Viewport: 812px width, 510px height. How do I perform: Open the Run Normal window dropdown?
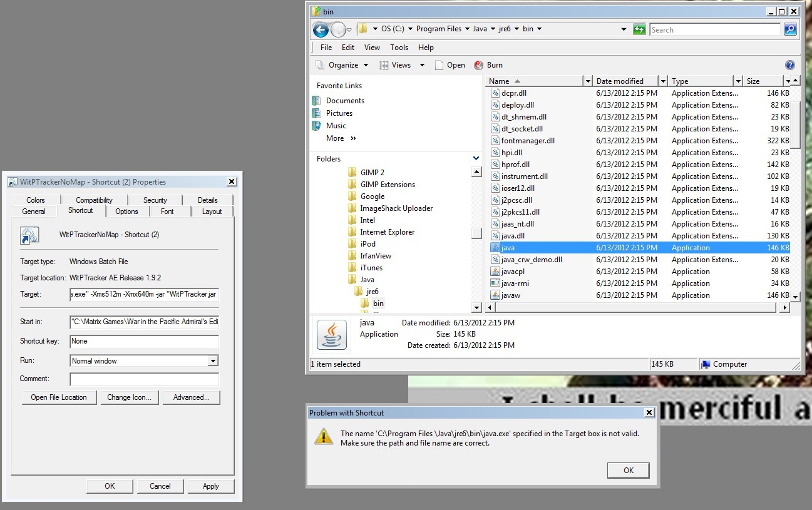point(213,361)
